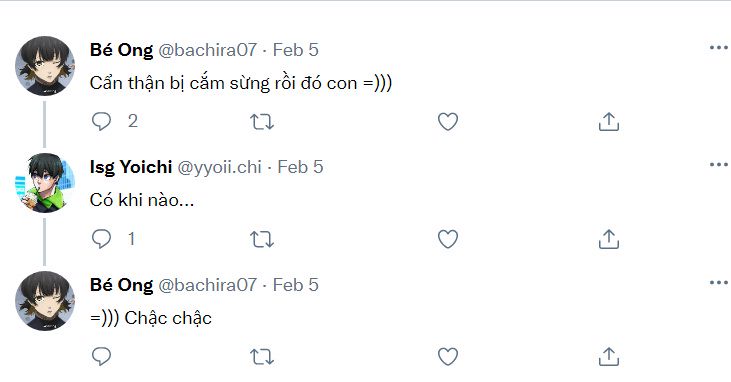This screenshot has width=731, height=382.
Task: Retweet the 'Chậc chậc' tweet
Action: [262, 357]
